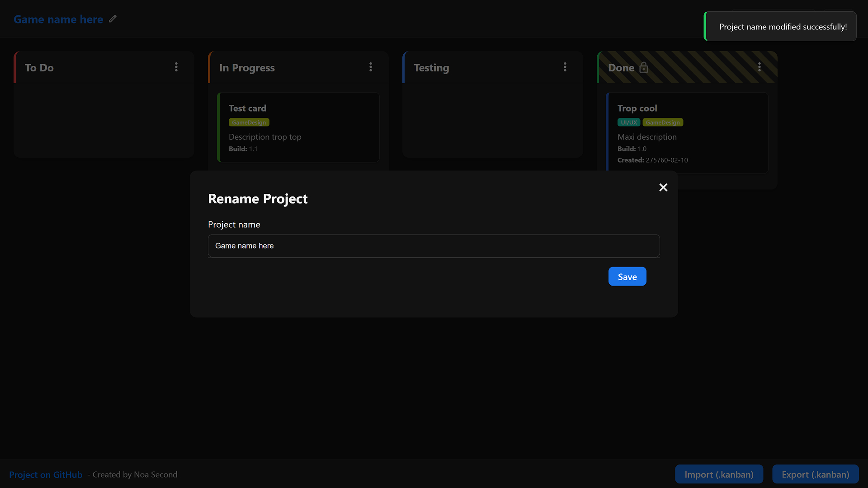
Task: Open the To Do column kebab menu
Action: point(176,67)
